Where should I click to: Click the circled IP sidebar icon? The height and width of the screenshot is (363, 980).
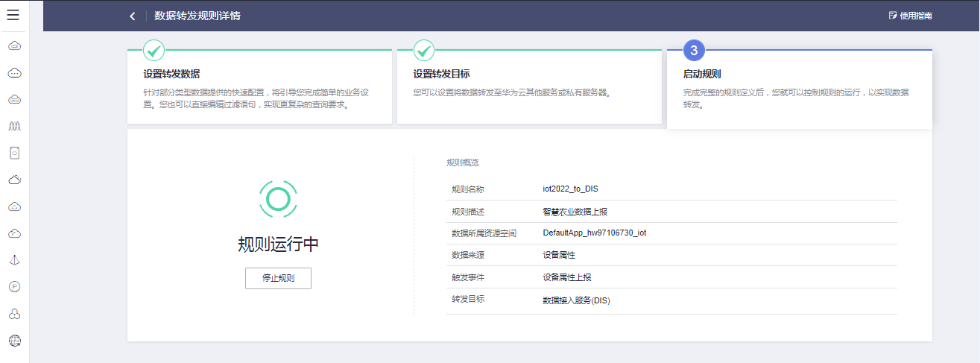14,286
